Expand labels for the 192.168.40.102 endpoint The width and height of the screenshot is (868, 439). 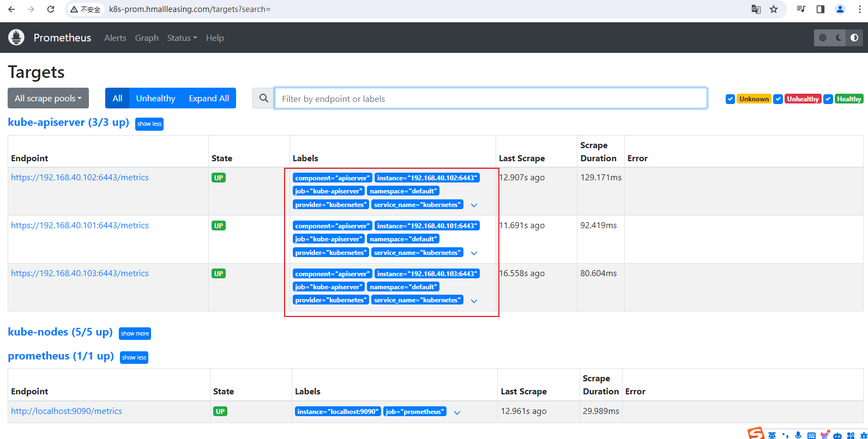pos(474,205)
